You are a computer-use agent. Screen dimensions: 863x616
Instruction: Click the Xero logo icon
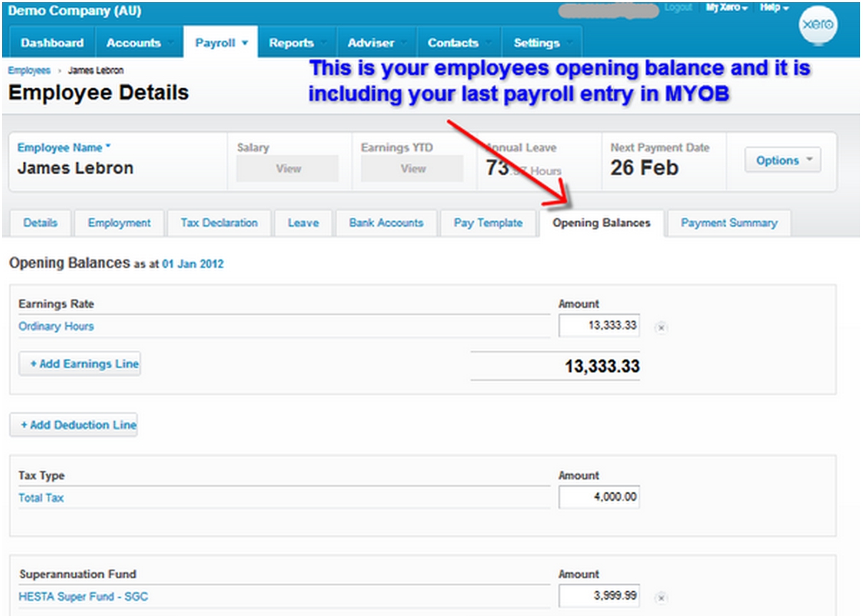click(817, 25)
